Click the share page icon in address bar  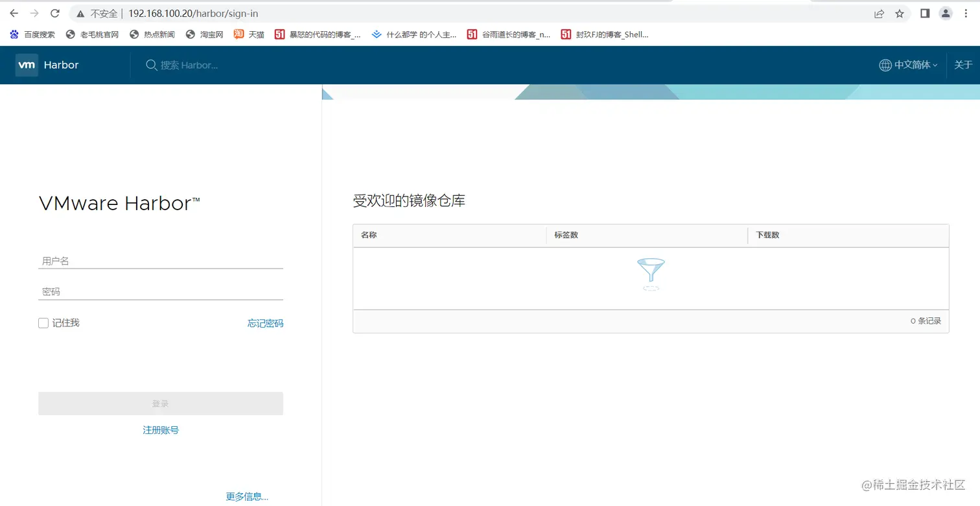[x=879, y=14]
